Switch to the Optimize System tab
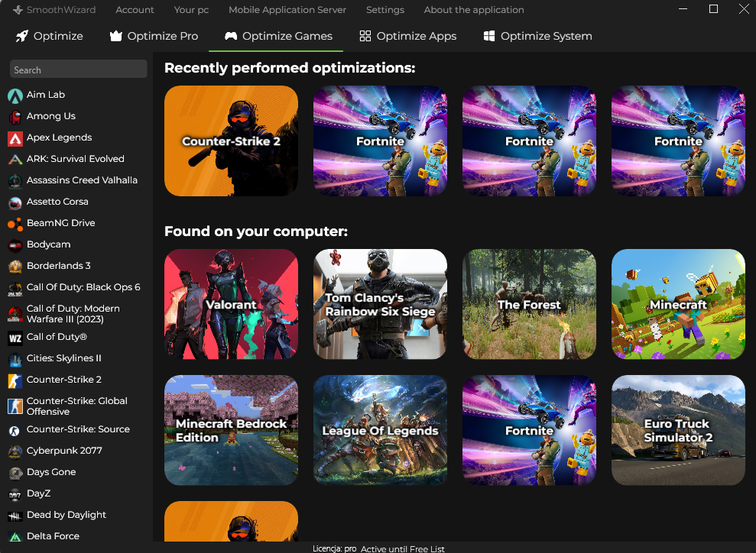 tap(537, 36)
